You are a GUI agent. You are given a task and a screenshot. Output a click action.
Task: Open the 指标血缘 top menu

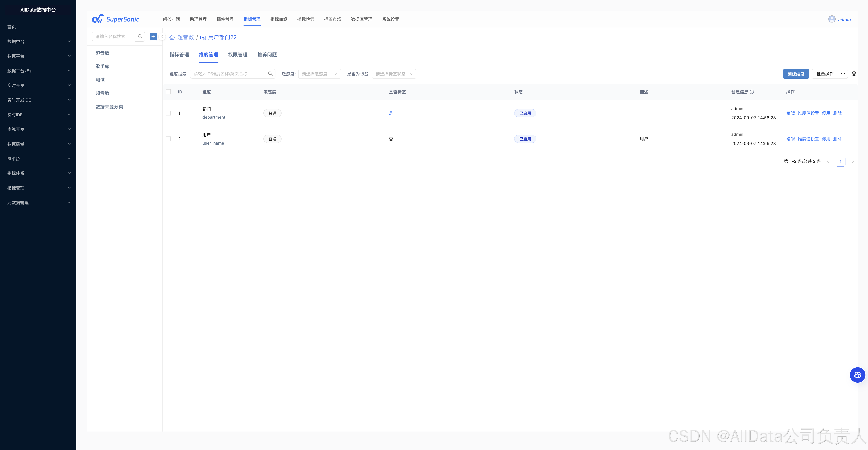tap(279, 19)
